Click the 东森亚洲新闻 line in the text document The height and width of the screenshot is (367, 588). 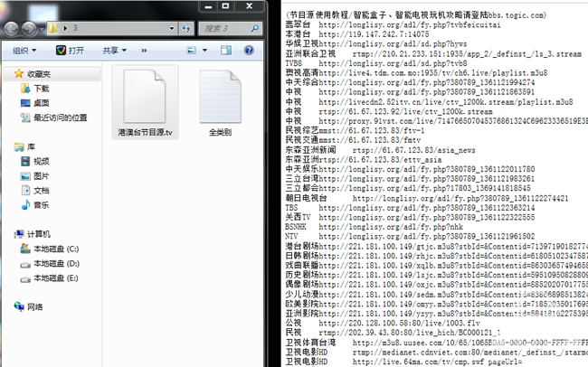(380, 150)
